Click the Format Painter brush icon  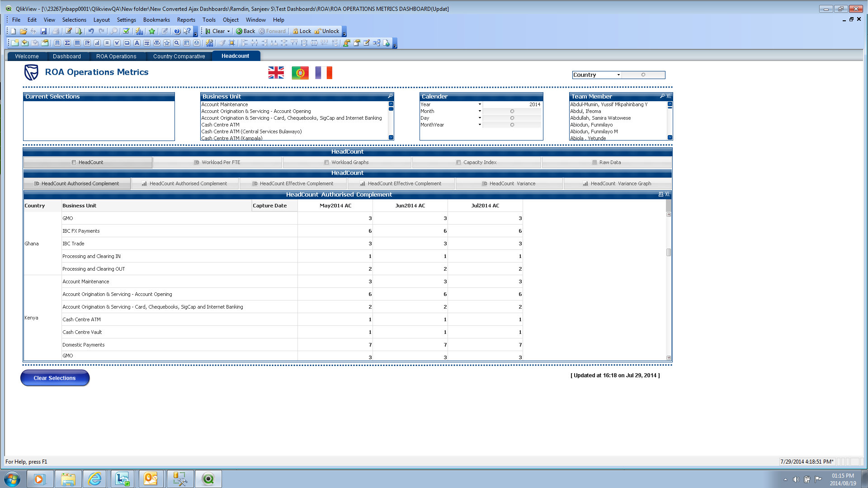coord(222,43)
